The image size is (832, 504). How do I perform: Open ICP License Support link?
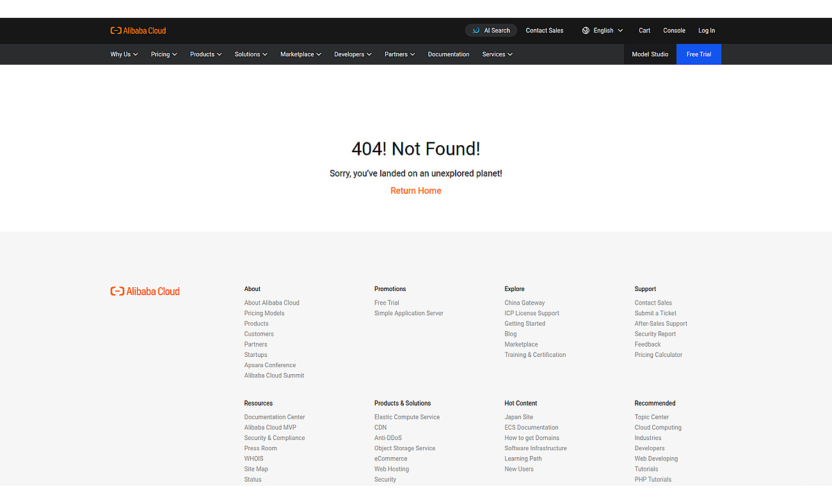(532, 313)
